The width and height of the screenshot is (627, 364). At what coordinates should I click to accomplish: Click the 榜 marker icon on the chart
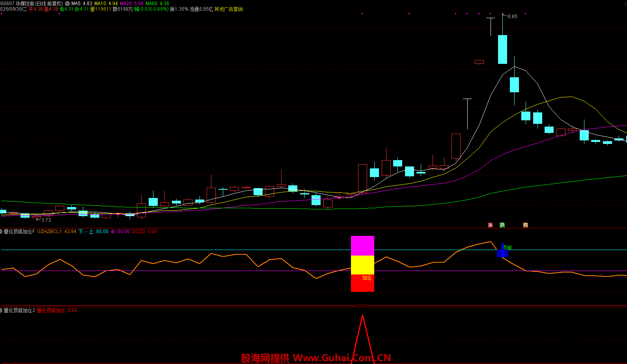(x=525, y=225)
